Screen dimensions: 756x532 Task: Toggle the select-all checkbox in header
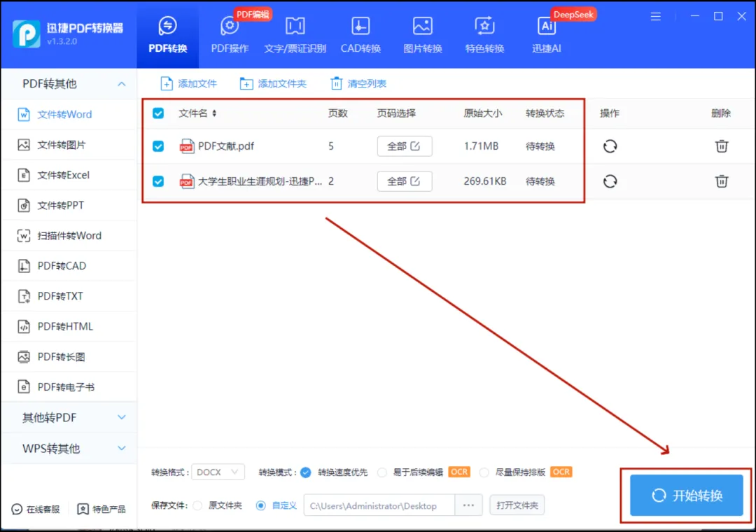(x=158, y=113)
